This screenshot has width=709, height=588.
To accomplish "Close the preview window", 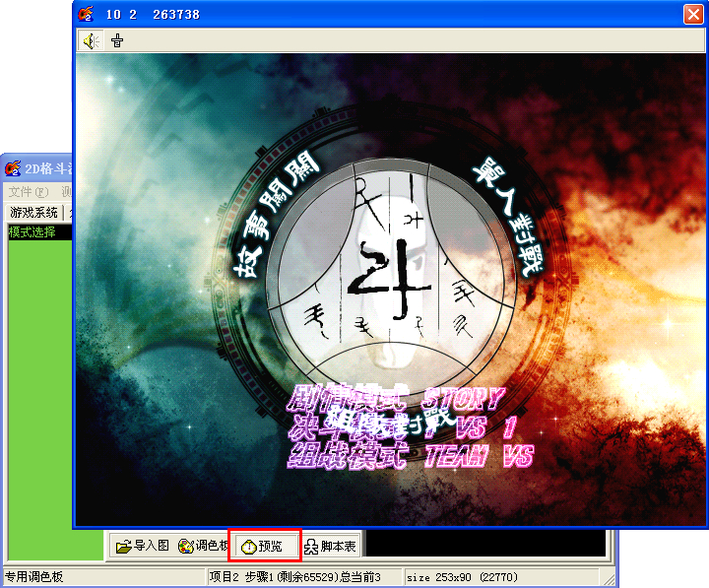I will point(693,15).
